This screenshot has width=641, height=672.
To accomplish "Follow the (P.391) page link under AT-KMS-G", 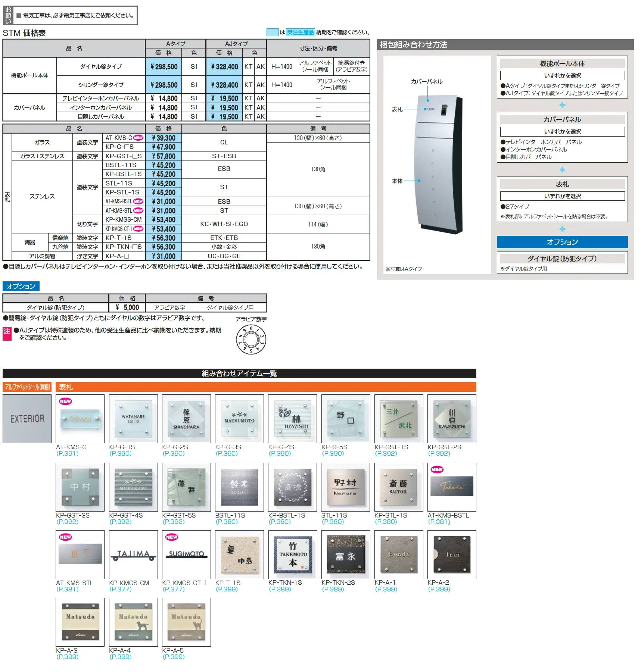I will click(x=68, y=453).
